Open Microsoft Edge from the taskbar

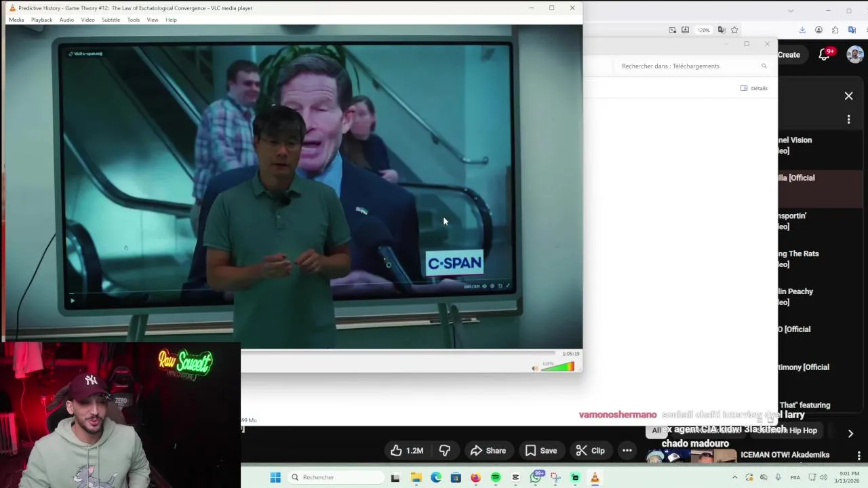[x=436, y=478]
